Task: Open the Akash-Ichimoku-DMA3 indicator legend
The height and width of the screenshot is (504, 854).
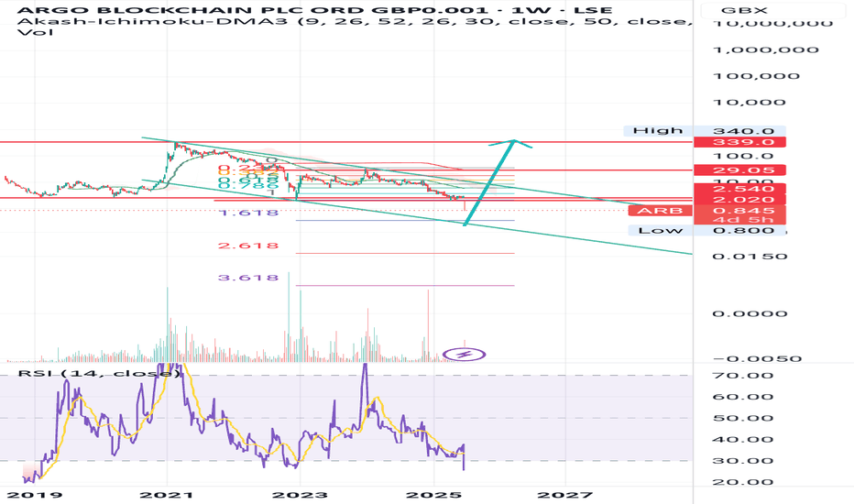Action: click(355, 22)
